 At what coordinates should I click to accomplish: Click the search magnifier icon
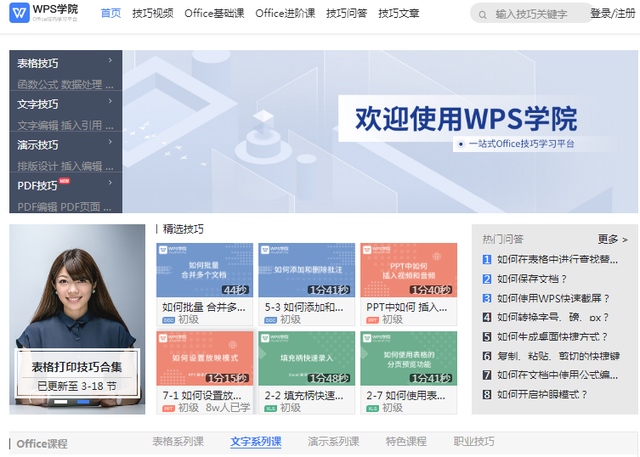482,15
